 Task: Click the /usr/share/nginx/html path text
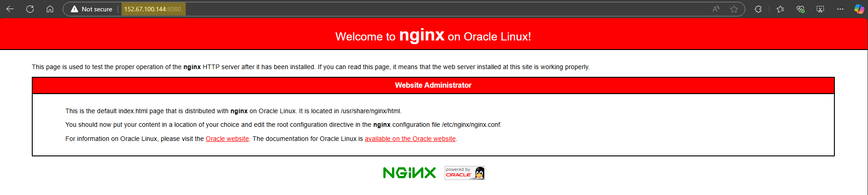371,111
